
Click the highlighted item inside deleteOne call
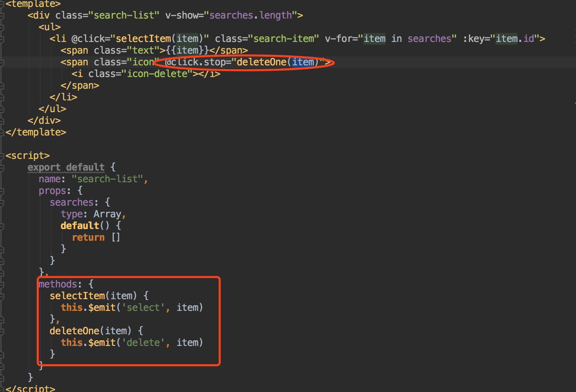303,62
